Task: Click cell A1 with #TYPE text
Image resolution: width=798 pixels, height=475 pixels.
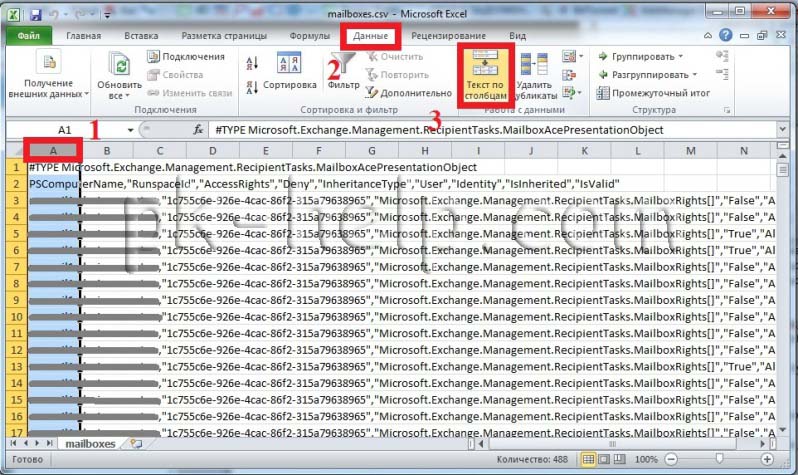Action: [x=53, y=167]
